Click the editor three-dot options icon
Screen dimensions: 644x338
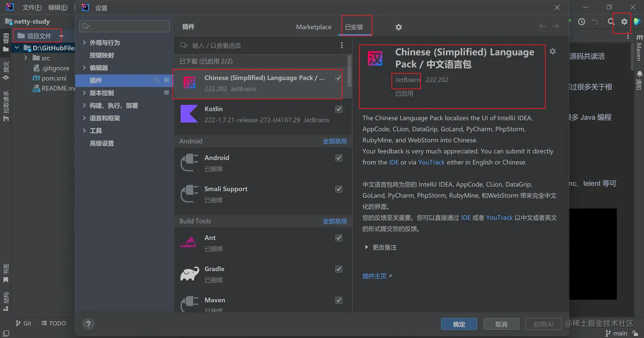coord(627,37)
